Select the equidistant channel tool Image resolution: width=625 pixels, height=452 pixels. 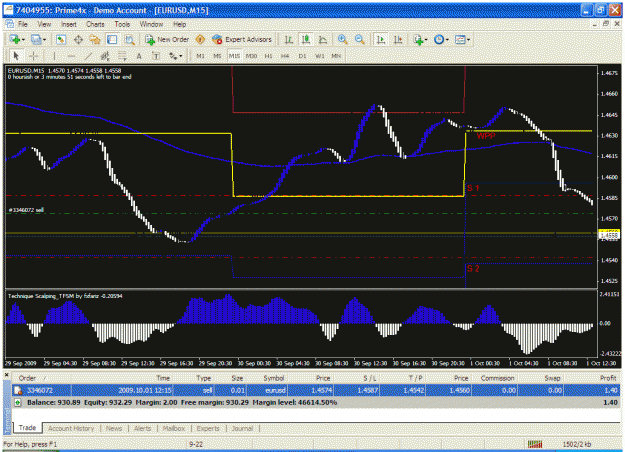point(105,56)
